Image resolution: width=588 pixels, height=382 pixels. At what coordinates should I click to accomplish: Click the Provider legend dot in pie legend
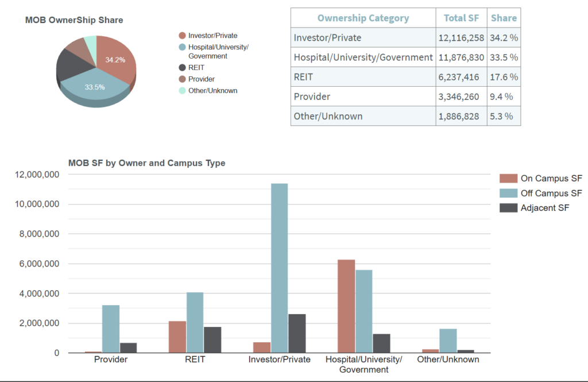[182, 79]
